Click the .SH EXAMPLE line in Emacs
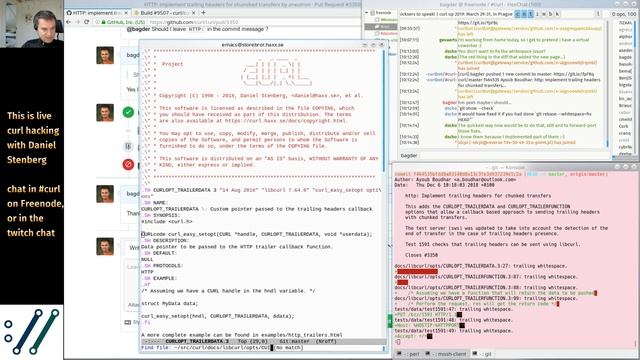Screen dimensions: 640x360 [160, 278]
